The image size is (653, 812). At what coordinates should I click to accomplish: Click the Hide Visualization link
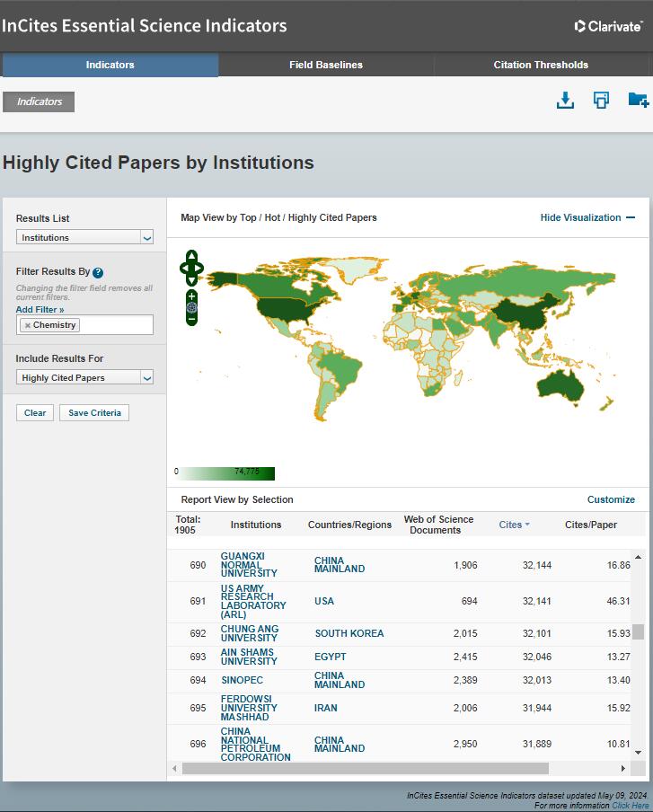(x=580, y=217)
